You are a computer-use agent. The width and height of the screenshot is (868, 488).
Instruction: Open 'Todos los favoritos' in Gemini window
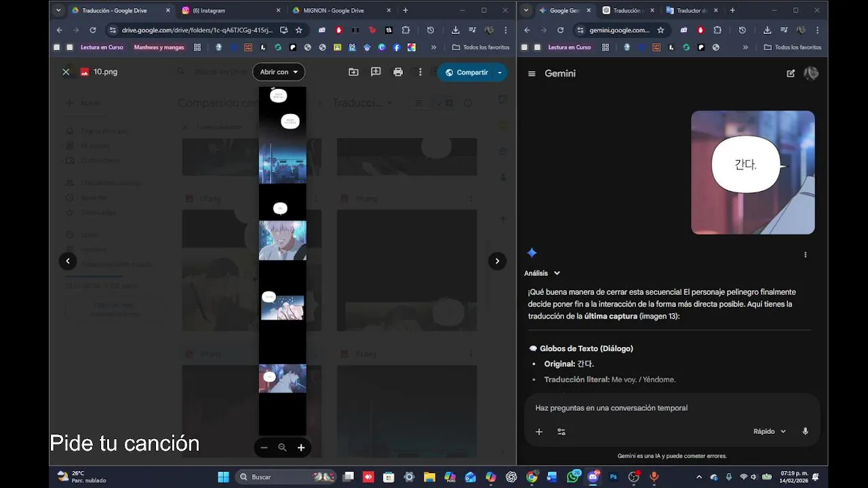tap(793, 47)
